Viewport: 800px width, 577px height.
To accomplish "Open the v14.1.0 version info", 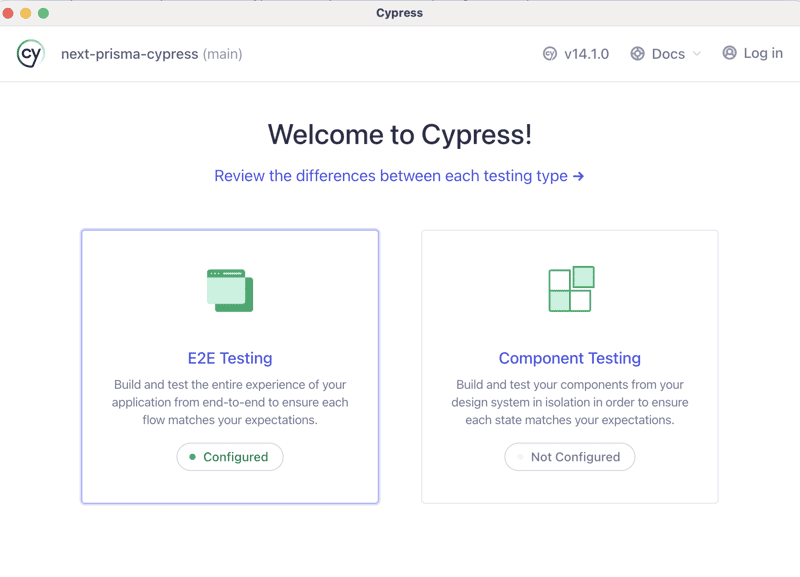I will 576,54.
